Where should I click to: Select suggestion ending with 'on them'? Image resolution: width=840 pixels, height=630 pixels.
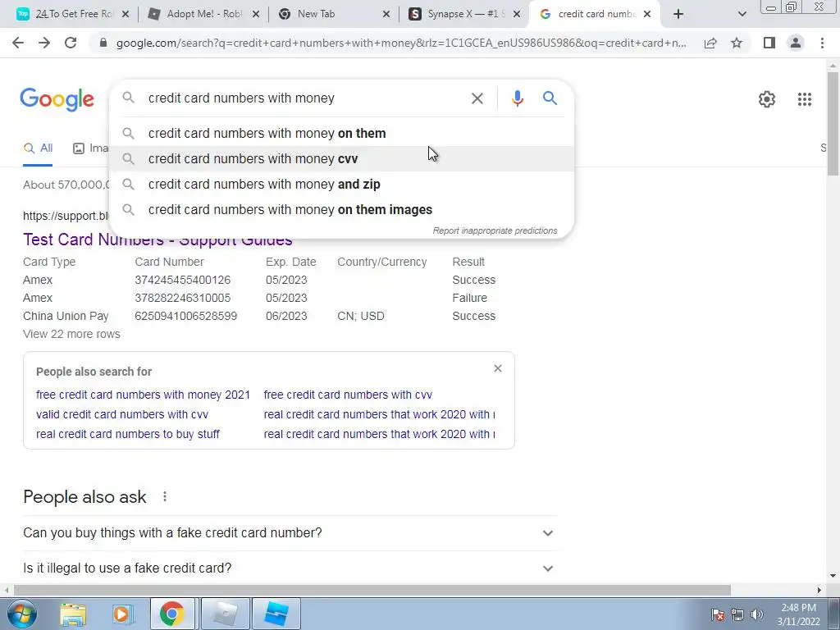[x=341, y=134]
